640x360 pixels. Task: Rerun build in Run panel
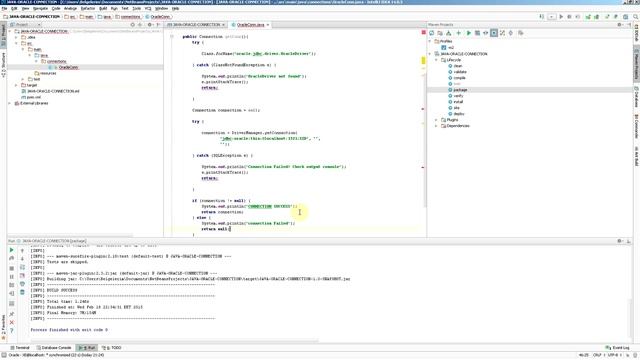(x=11, y=250)
